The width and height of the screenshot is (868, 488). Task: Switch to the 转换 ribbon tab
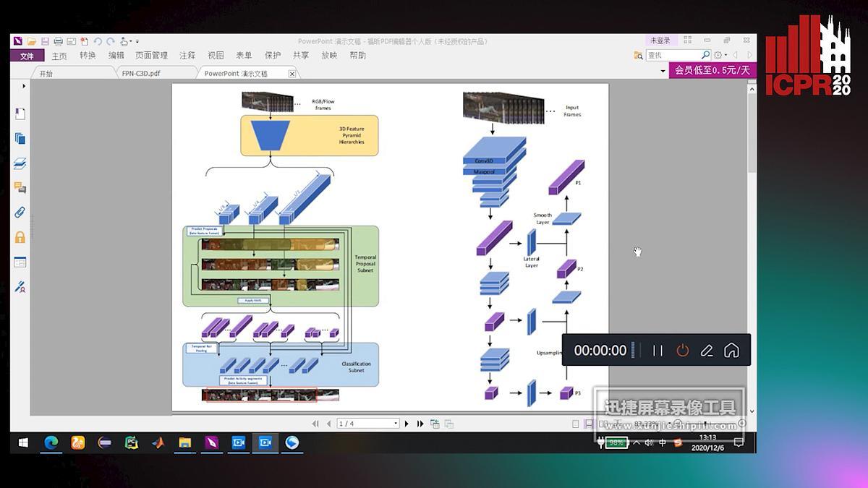coord(88,56)
